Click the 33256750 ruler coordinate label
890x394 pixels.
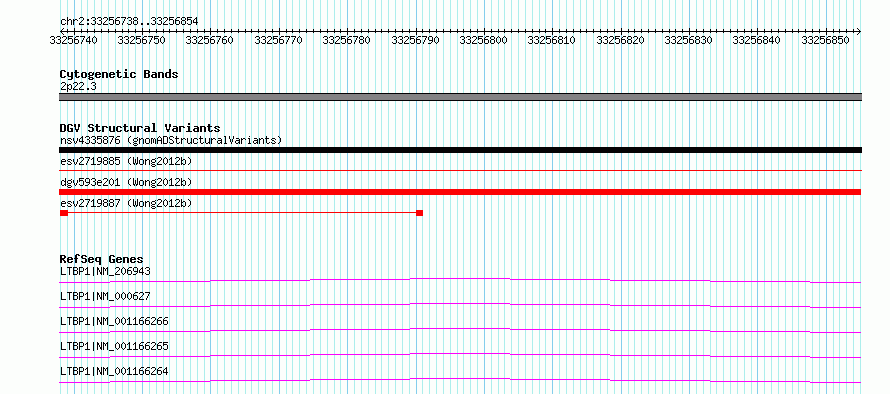pos(141,40)
